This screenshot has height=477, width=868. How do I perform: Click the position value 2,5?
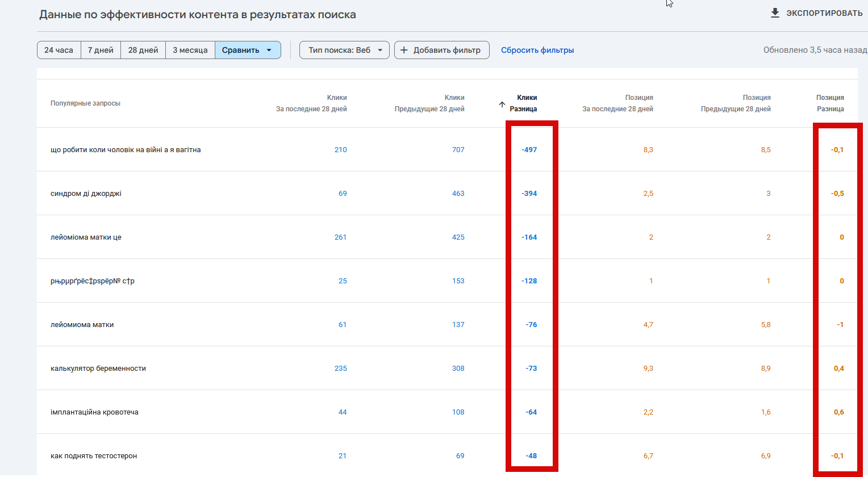648,194
